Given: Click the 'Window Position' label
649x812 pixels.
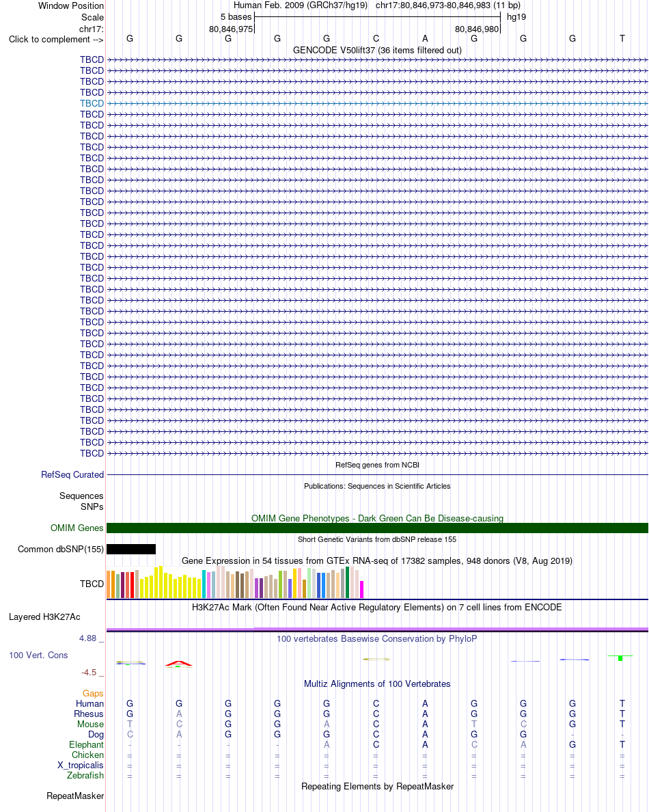Looking at the screenshot, I should click(x=71, y=5).
